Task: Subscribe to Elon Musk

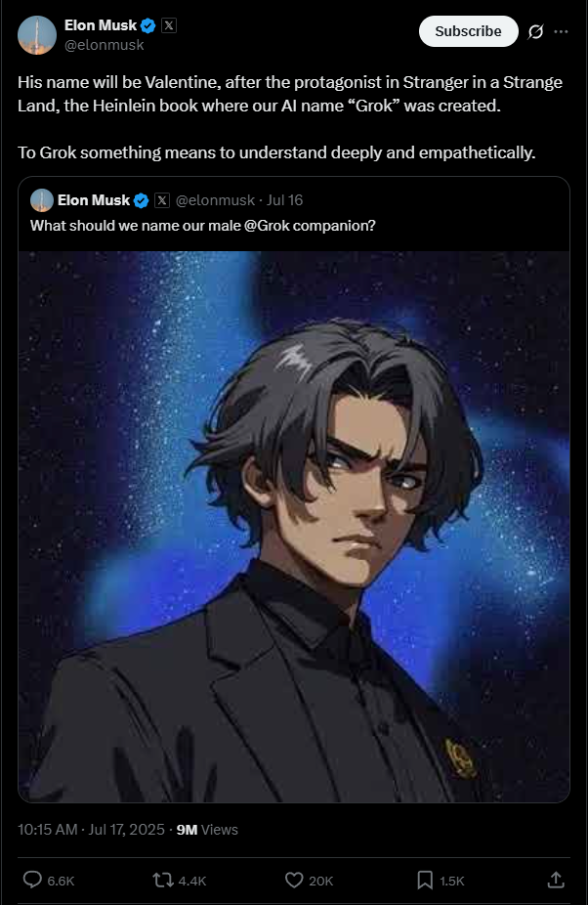Action: [x=468, y=31]
